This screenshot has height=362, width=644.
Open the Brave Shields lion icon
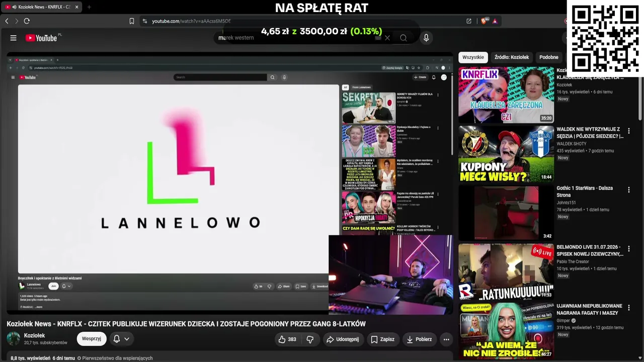[x=484, y=21]
